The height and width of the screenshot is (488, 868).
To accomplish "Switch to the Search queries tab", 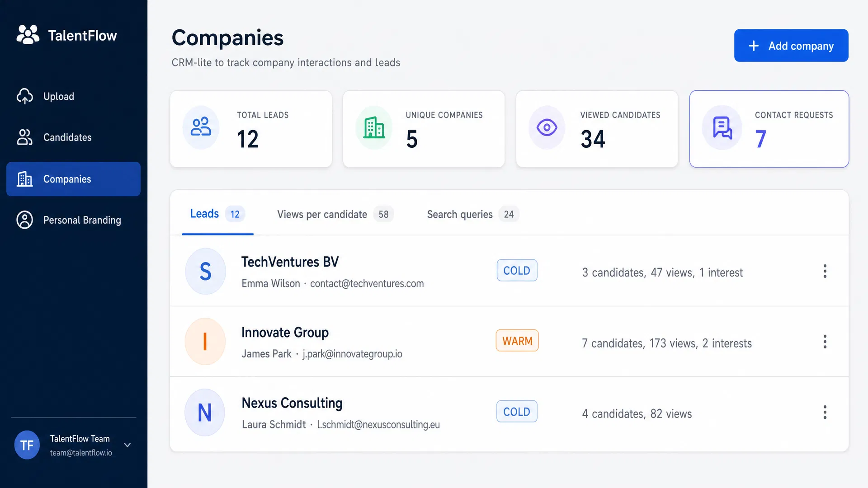I will coord(473,214).
